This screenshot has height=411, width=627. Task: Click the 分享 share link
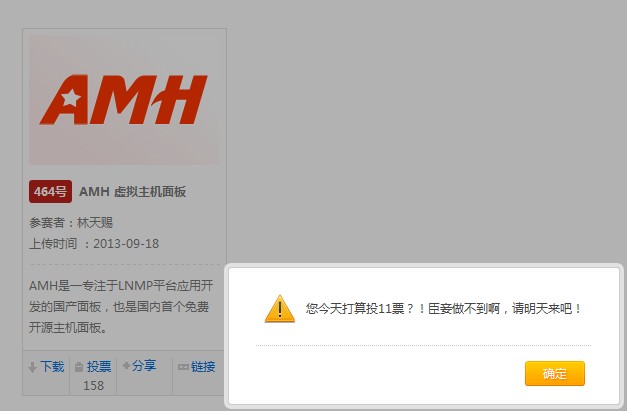(x=144, y=365)
